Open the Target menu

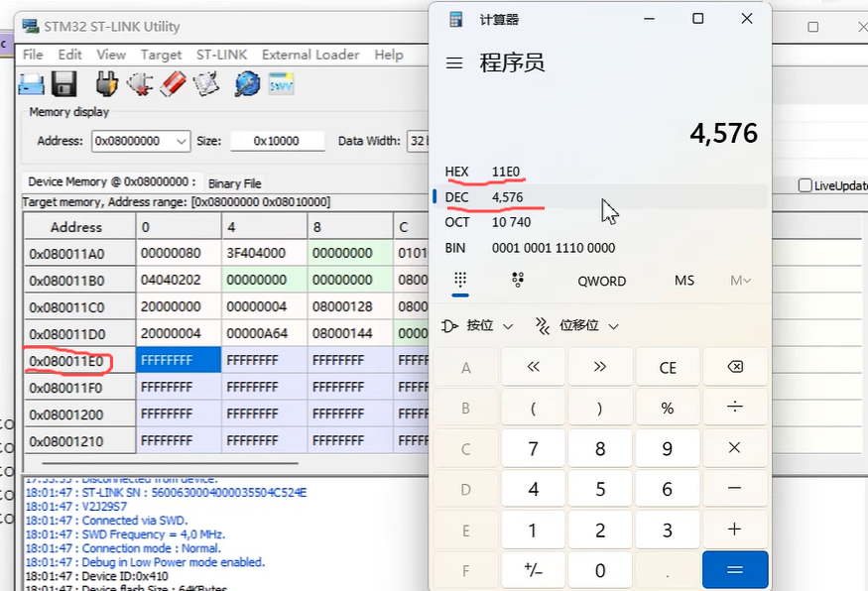[161, 55]
